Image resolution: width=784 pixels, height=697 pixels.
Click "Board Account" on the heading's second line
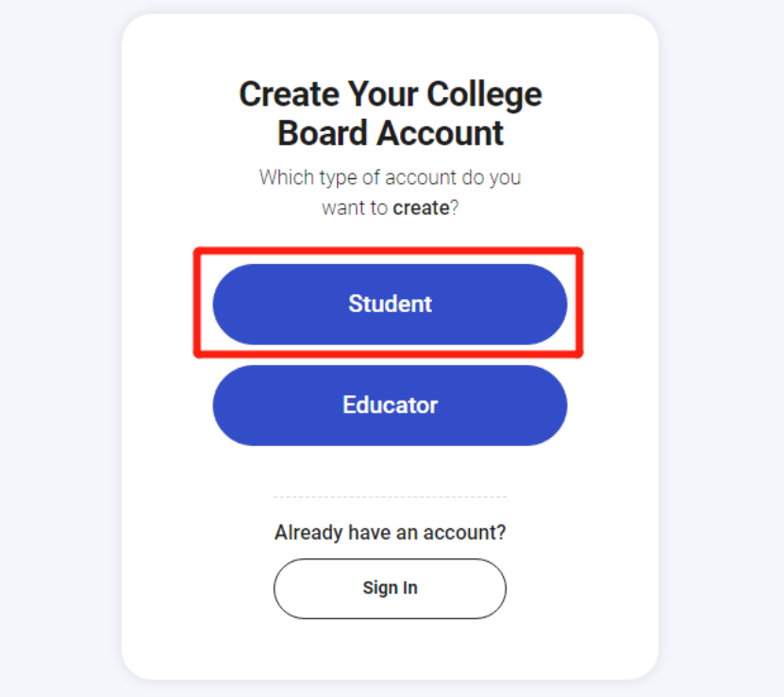(x=390, y=133)
